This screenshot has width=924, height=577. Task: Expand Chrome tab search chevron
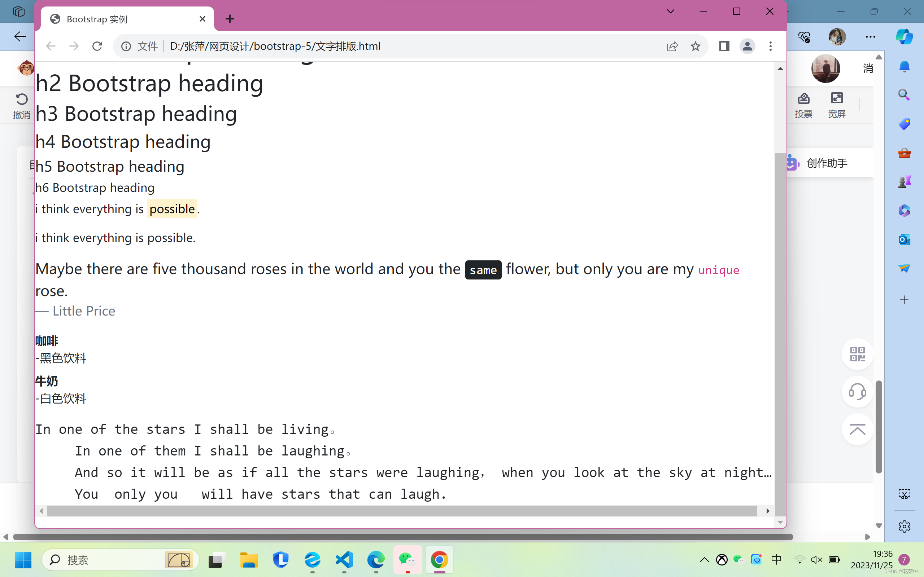[x=671, y=12]
